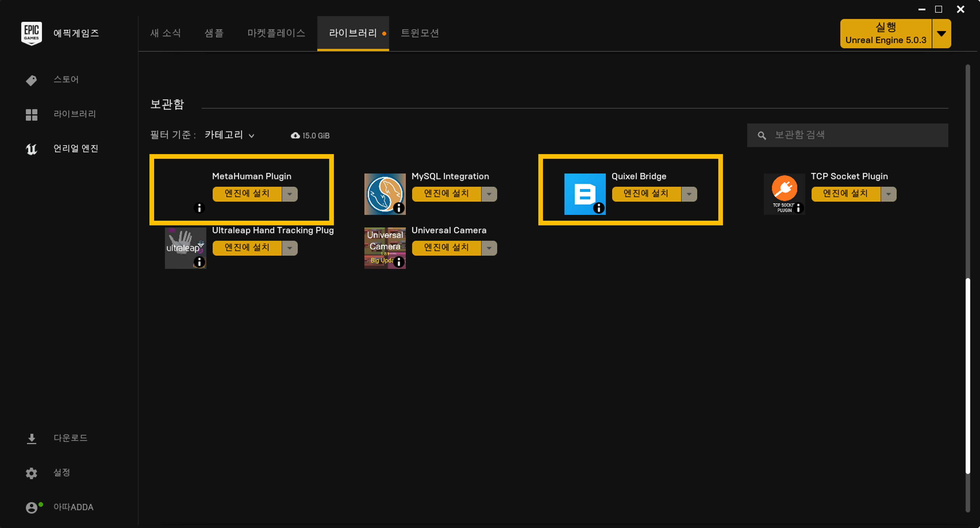Show info for TCP Socket Plugin
980x528 pixels.
tap(798, 208)
